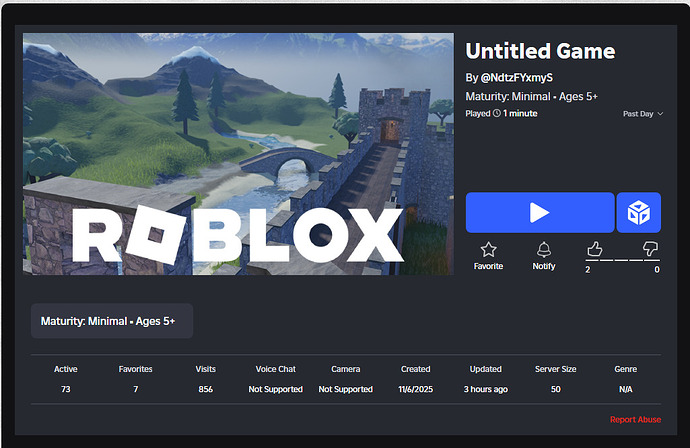The width and height of the screenshot is (690, 448).
Task: Click the Server Size value 50
Action: click(556, 389)
